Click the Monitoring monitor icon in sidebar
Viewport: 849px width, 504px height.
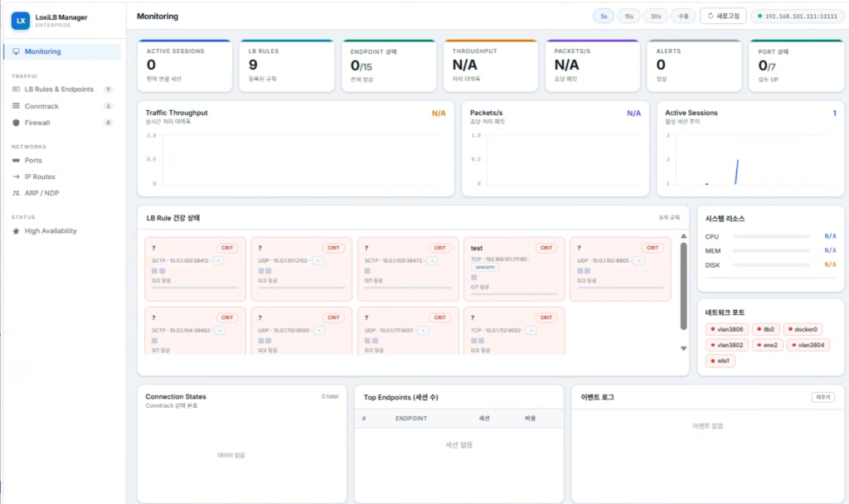click(16, 51)
